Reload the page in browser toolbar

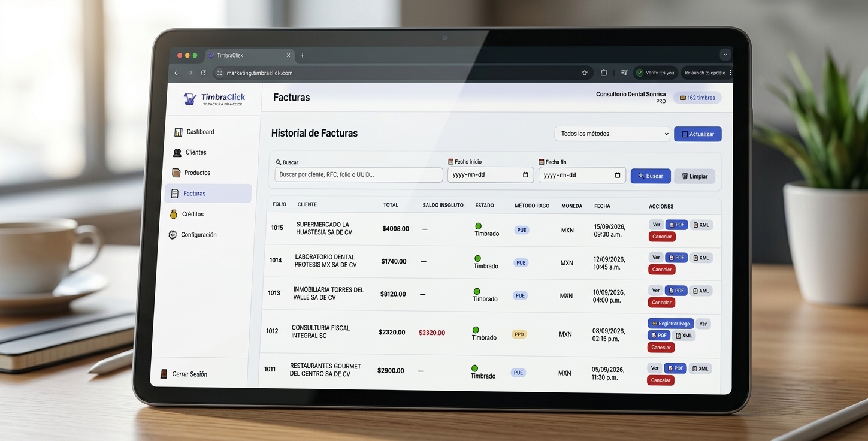pos(203,73)
